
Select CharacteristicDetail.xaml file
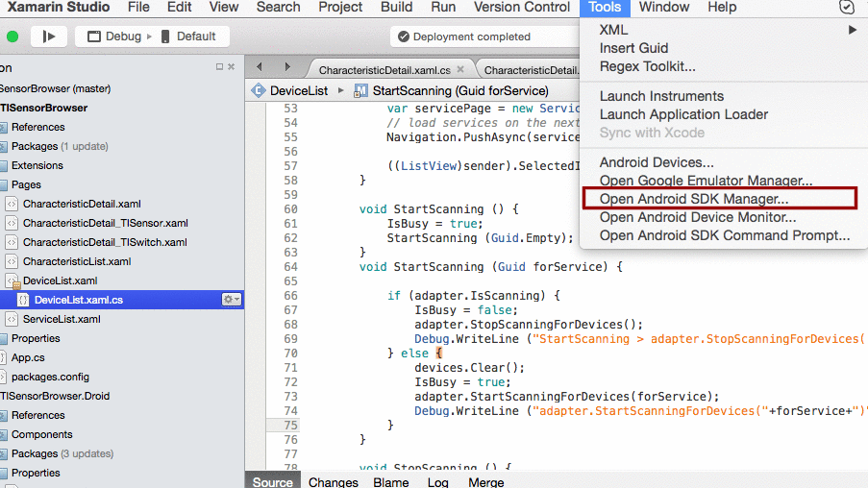click(x=82, y=204)
